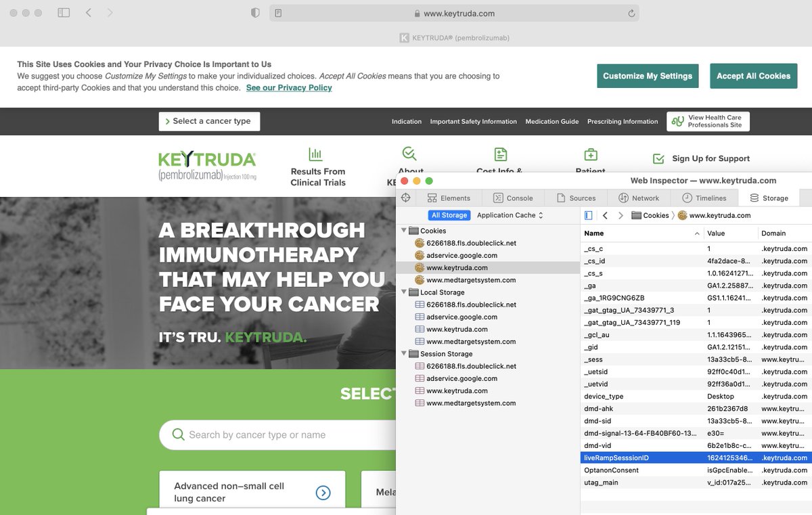This screenshot has width=812, height=515.
Task: Sort cookies by the Domain column
Action: (x=785, y=233)
